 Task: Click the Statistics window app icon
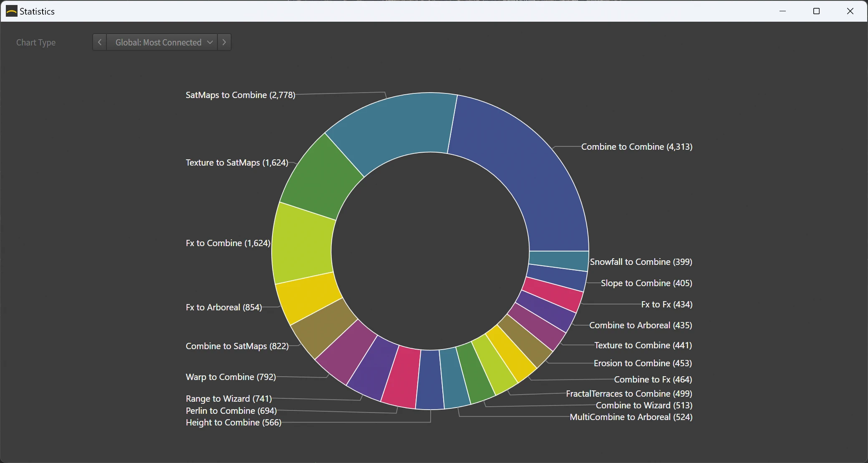click(11, 11)
